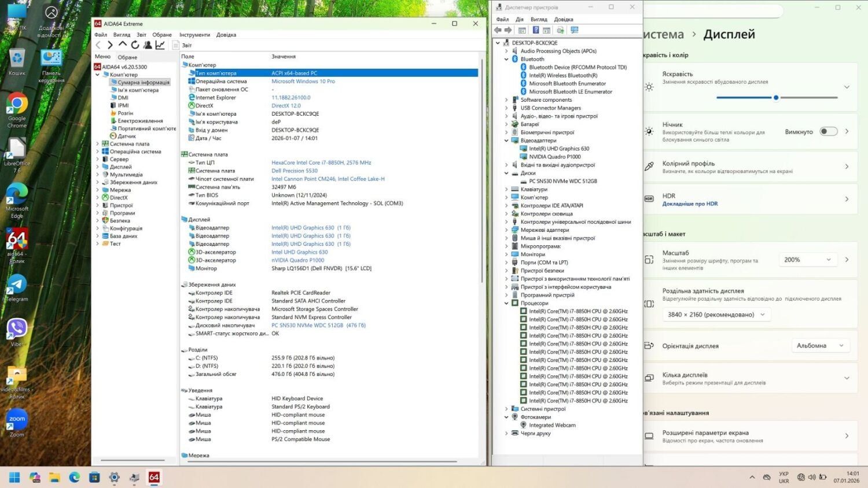The height and width of the screenshot is (488, 868).
Task: Click the update driver icon in Device Manager toolbar
Action: 560,30
